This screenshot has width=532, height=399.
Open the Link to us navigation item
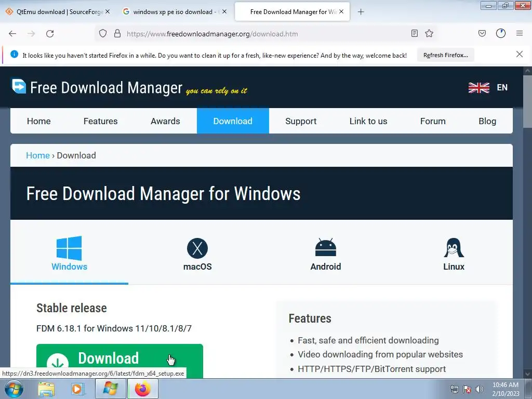(368, 121)
